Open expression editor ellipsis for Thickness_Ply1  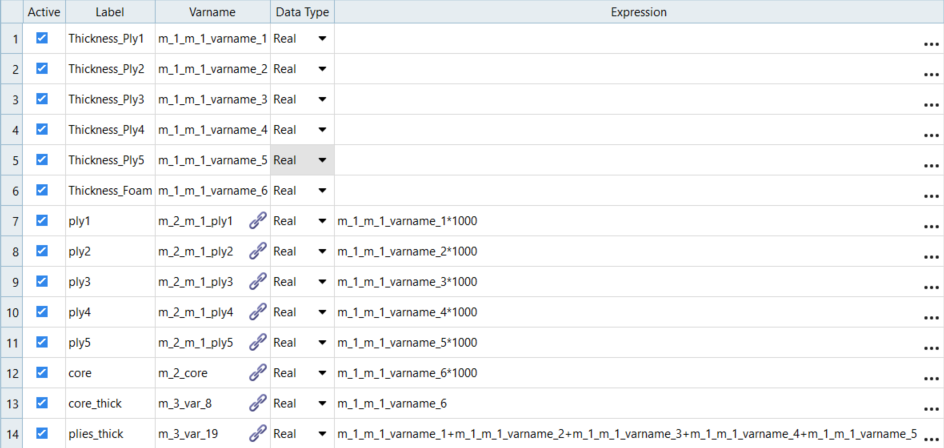coord(931,42)
